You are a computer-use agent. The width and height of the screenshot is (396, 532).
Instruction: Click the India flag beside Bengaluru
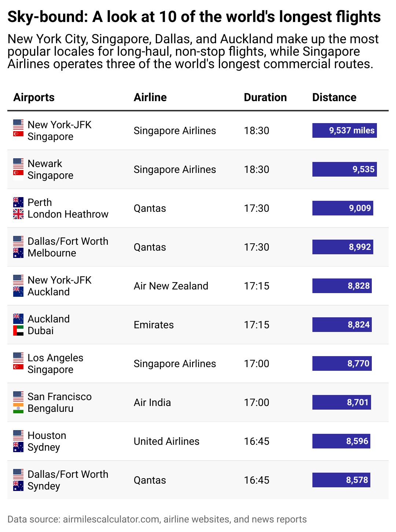pyautogui.click(x=18, y=408)
